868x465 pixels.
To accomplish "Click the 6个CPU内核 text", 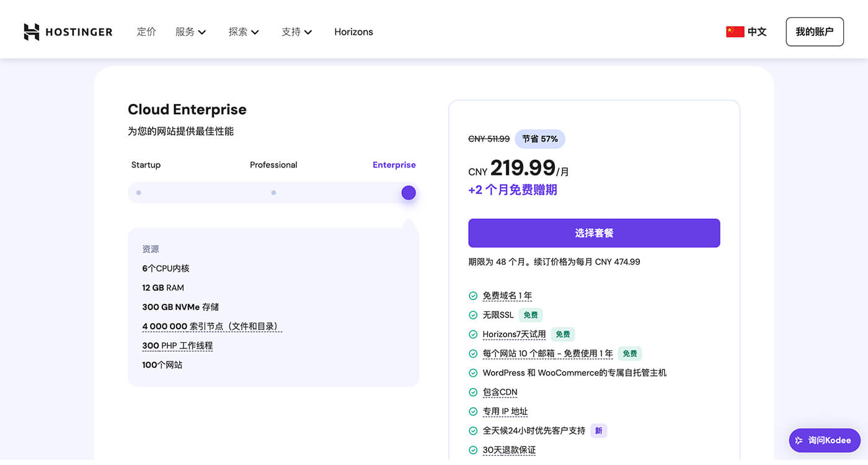I will click(166, 268).
